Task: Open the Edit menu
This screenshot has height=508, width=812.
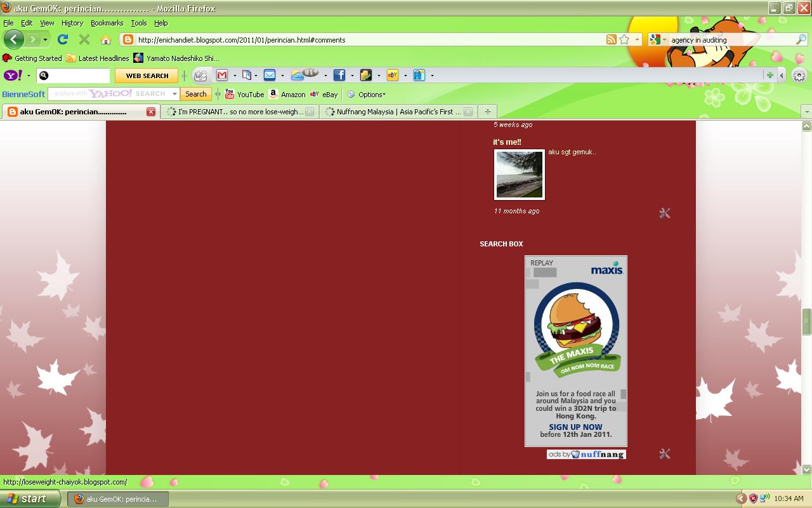Action: click(27, 23)
